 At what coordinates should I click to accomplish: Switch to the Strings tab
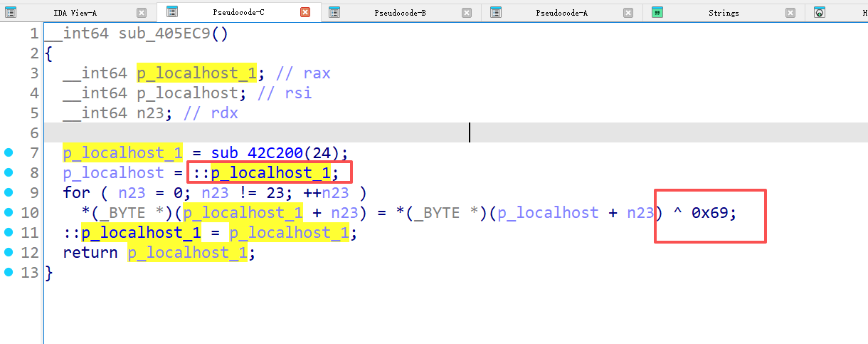point(723,13)
